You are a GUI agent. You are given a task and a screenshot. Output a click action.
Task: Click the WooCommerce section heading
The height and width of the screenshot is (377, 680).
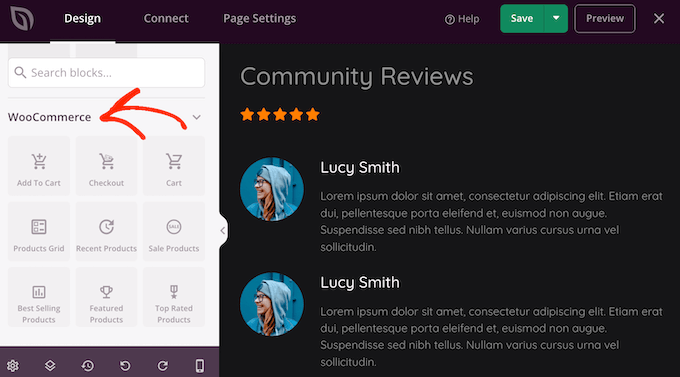[x=49, y=117]
